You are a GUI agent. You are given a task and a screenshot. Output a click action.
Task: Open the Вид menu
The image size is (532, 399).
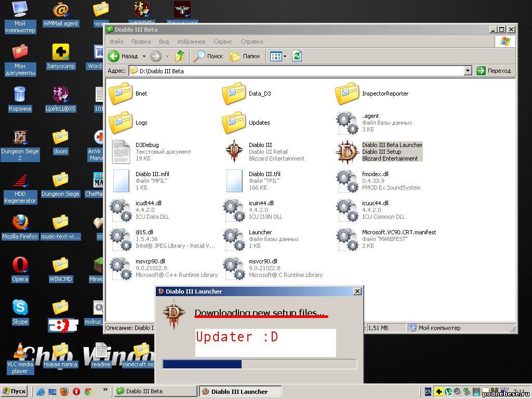[164, 42]
